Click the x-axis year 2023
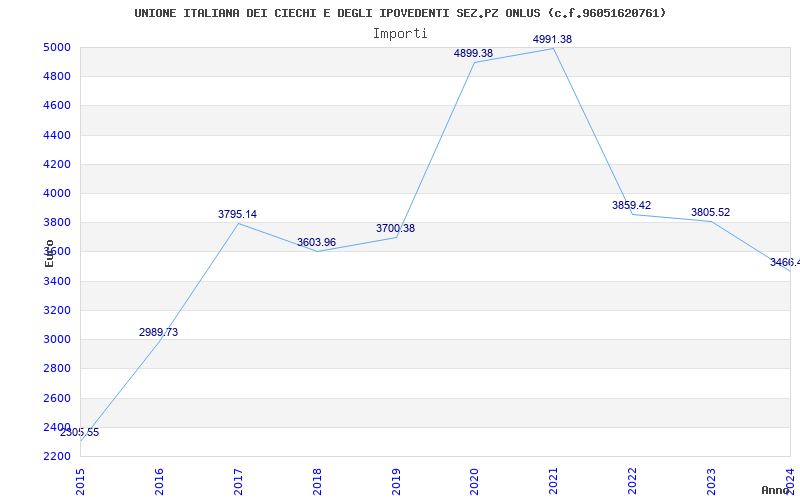Image resolution: width=800 pixels, height=500 pixels. pyautogui.click(x=711, y=482)
